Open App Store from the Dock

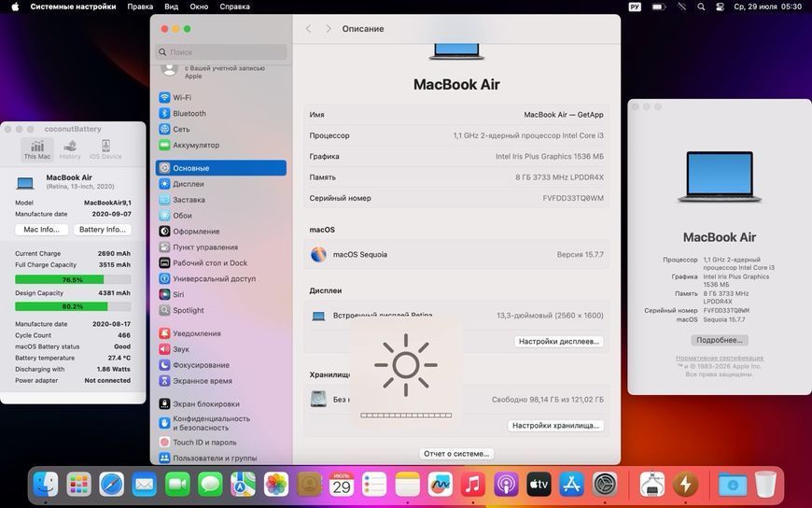point(572,486)
